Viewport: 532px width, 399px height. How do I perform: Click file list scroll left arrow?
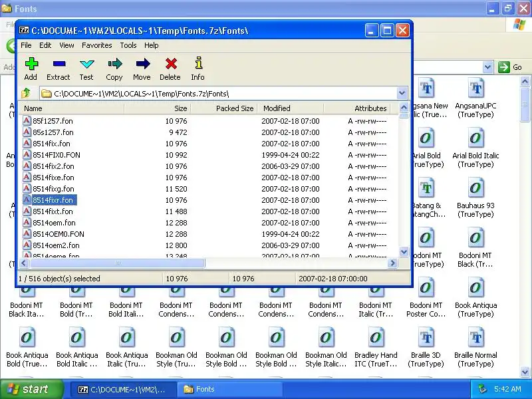coord(23,263)
